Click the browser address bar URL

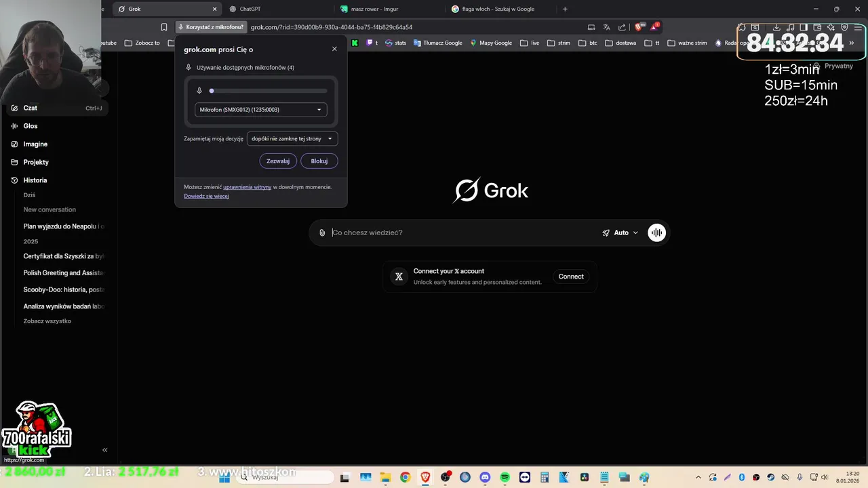[x=332, y=27]
